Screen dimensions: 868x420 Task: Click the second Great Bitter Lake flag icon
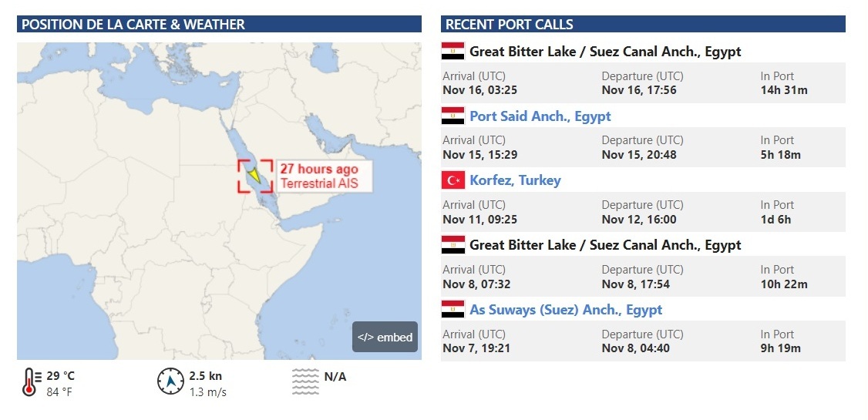[453, 244]
